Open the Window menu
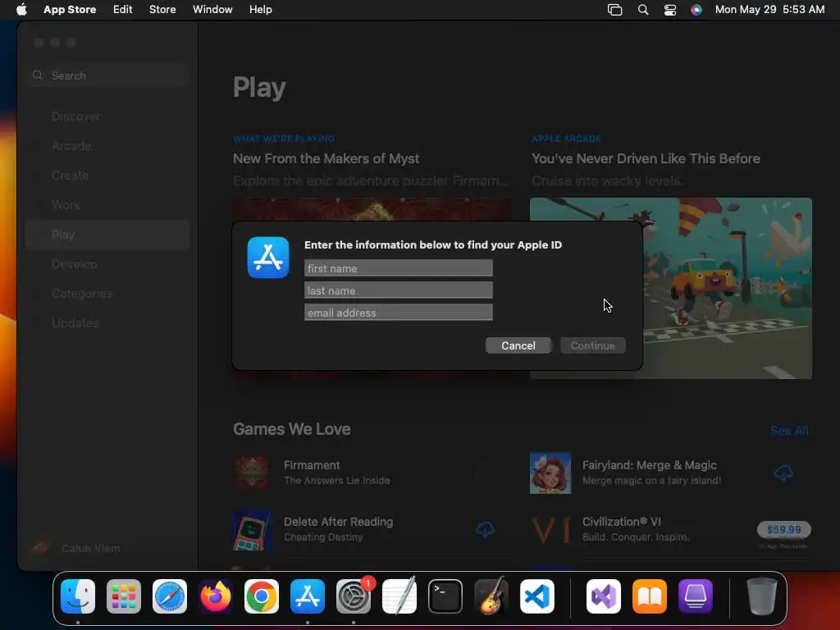Screen dimensions: 840x630 click(212, 9)
